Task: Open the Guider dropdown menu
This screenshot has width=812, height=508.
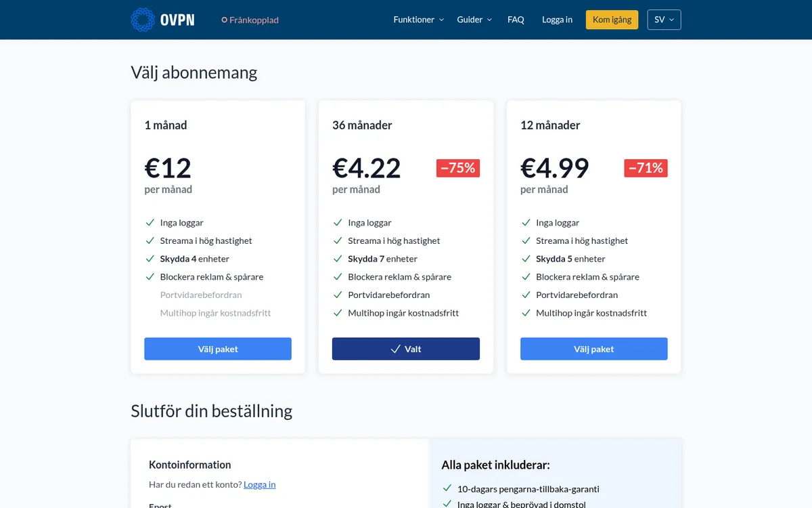Action: (x=474, y=20)
